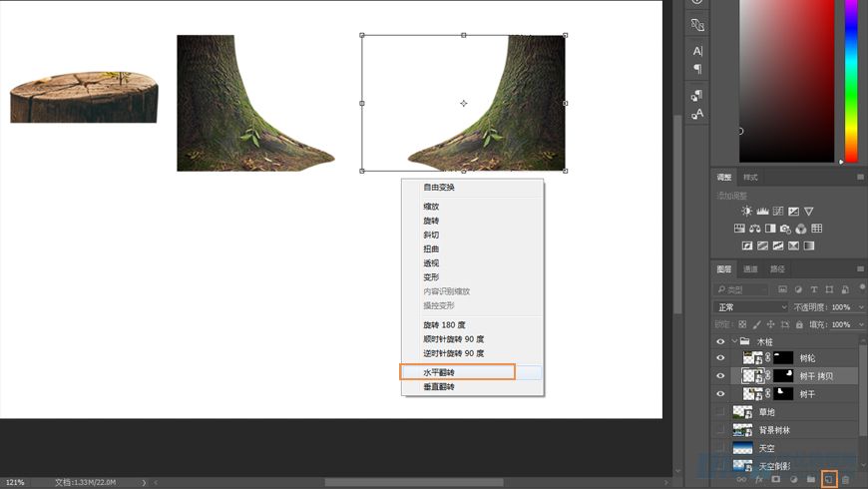Toggle lock transparent pixels
The height and width of the screenshot is (489, 868).
742,324
